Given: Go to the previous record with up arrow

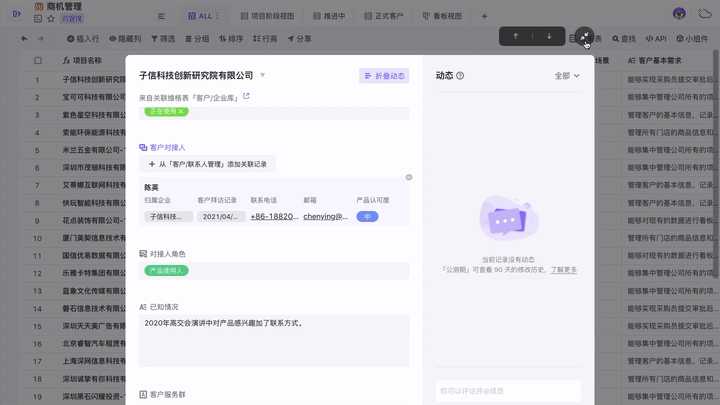Looking at the screenshot, I should point(516,36).
